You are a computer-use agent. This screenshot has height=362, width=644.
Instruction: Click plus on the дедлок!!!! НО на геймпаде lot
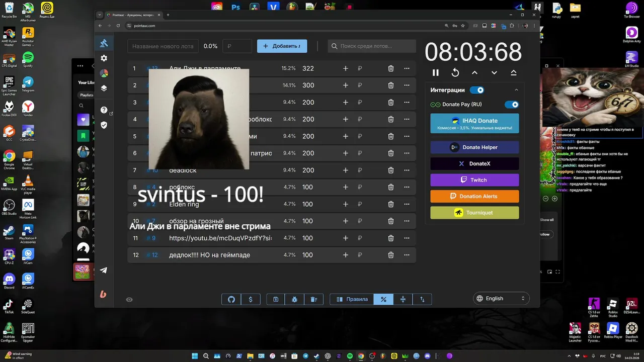click(346, 255)
